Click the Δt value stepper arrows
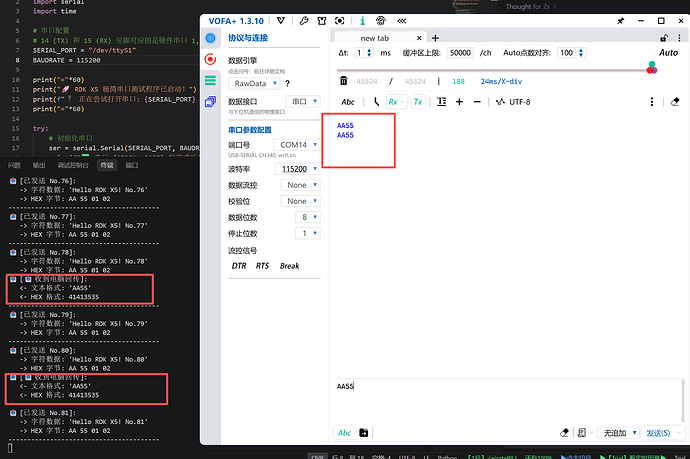The width and height of the screenshot is (690, 459). [x=369, y=53]
